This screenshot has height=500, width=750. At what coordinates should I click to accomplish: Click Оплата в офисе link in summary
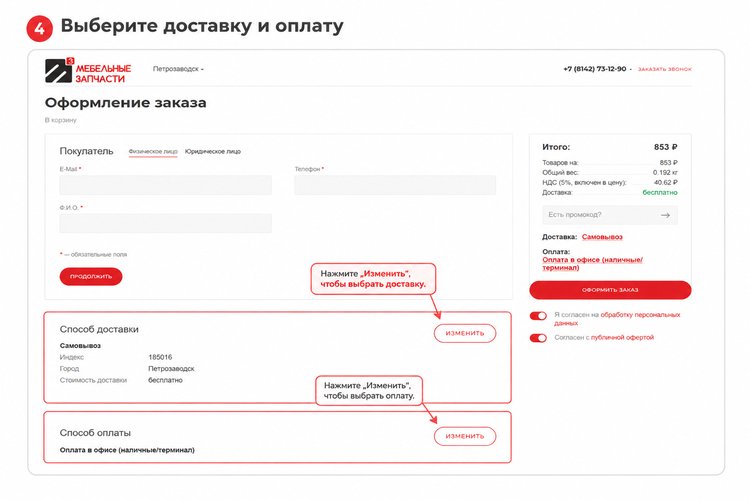592,264
